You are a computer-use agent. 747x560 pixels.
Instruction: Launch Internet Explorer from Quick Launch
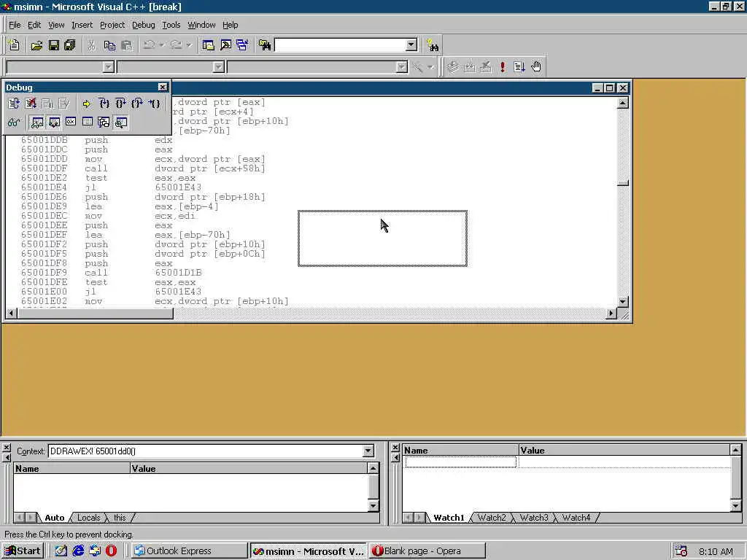tap(77, 551)
